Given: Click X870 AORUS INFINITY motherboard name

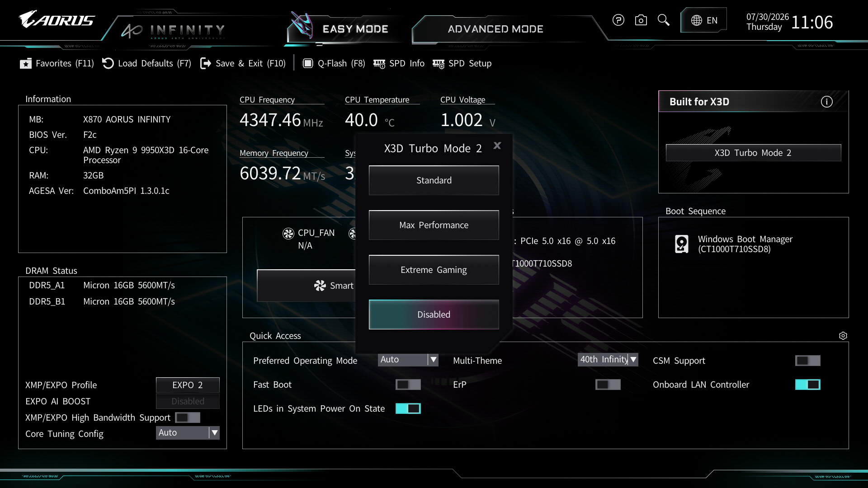Looking at the screenshot, I should pyautogui.click(x=127, y=120).
